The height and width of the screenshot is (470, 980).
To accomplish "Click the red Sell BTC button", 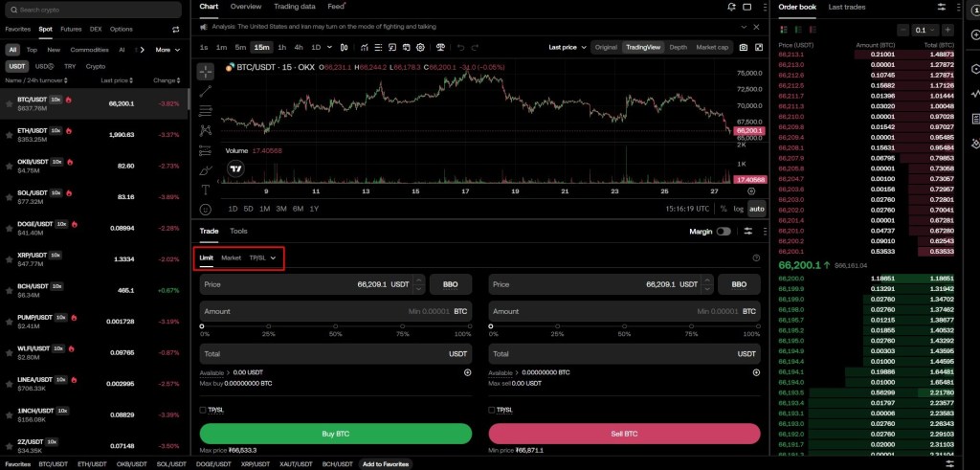I will click(x=624, y=434).
